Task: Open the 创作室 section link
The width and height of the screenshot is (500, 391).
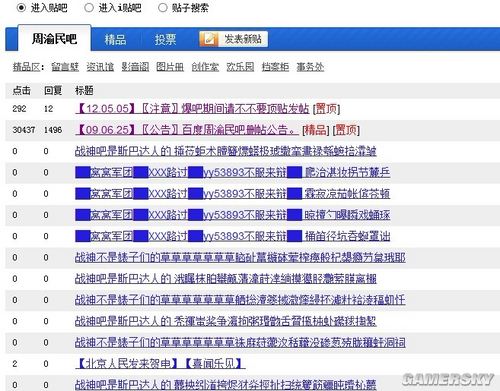Action: (x=205, y=67)
